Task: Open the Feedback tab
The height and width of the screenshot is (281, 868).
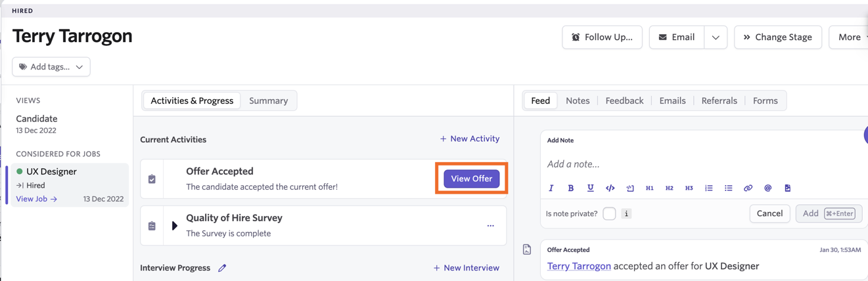Action: (x=624, y=100)
